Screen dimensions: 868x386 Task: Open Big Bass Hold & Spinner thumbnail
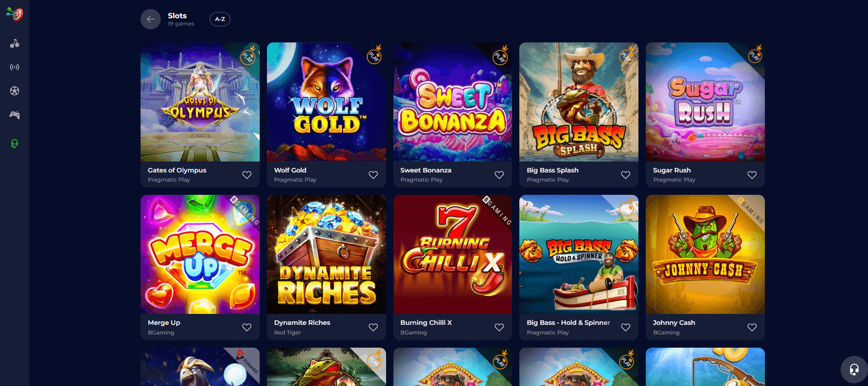click(579, 254)
